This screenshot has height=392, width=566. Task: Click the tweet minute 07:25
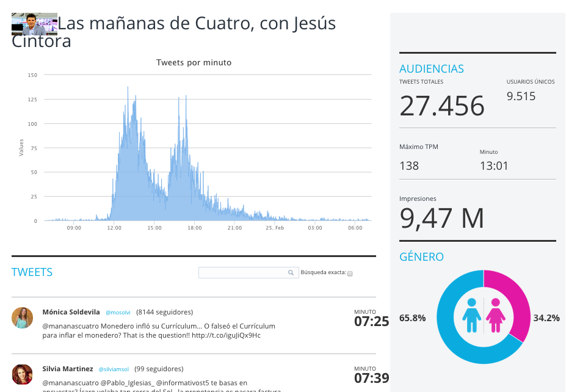pyautogui.click(x=371, y=321)
